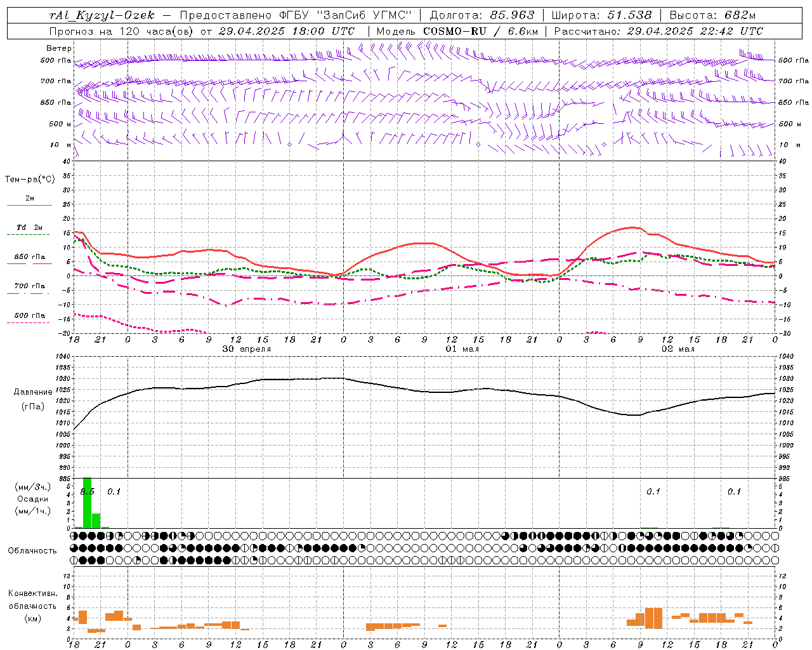Click the right-axis 850 гПа wind label
This screenshot has width=812, height=650.
794,102
